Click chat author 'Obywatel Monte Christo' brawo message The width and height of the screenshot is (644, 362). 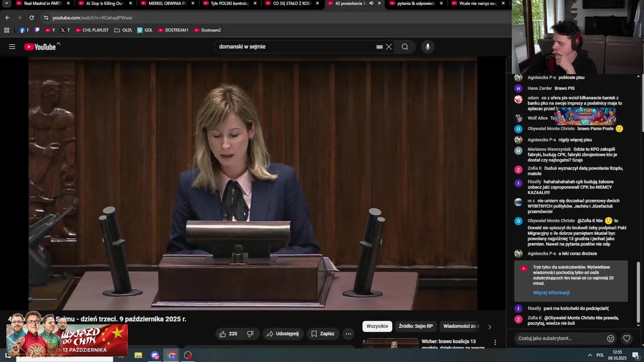coord(551,129)
